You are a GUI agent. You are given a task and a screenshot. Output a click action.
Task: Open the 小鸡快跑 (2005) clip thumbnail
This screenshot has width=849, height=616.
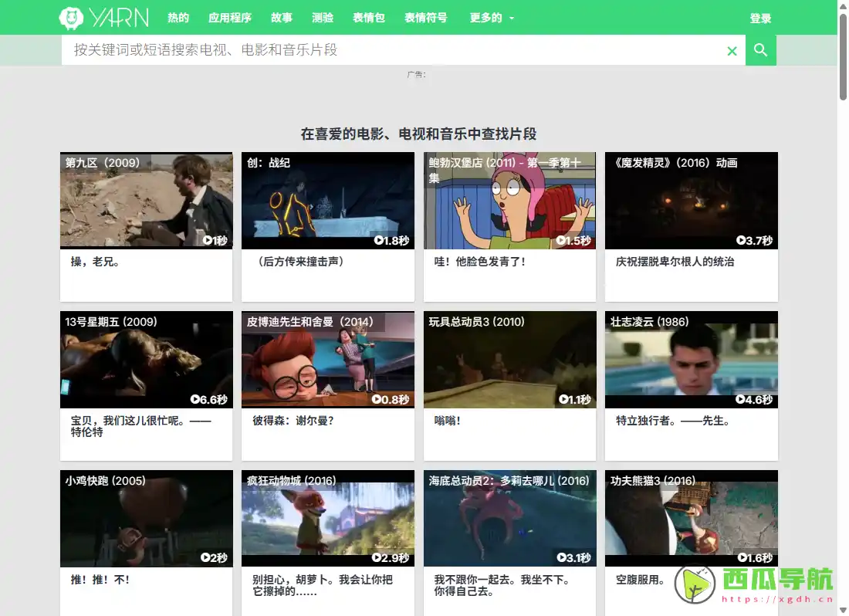point(146,519)
